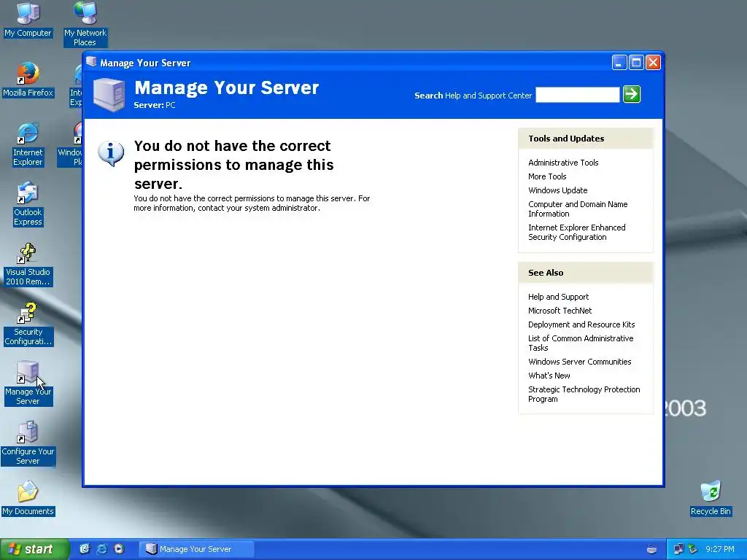Close the Manage Your Server window

coord(653,63)
